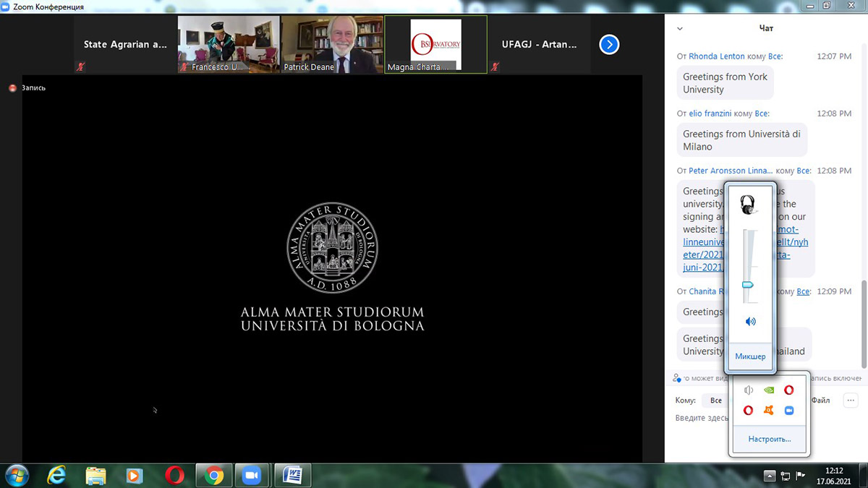The height and width of the screenshot is (488, 868).
Task: Click the headphones device icon
Action: (748, 205)
